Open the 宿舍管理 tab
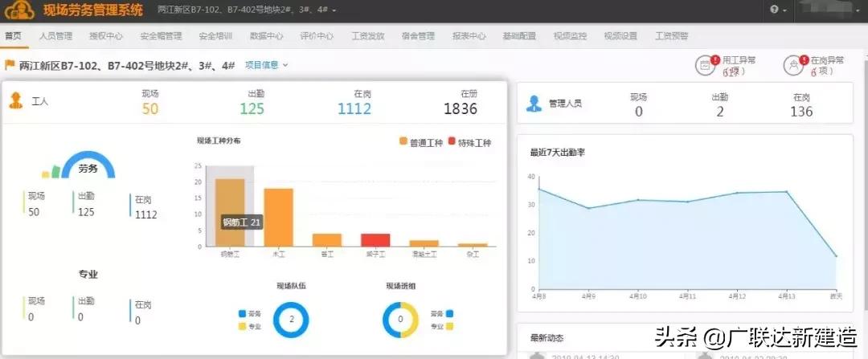The height and width of the screenshot is (359, 868). (x=418, y=36)
